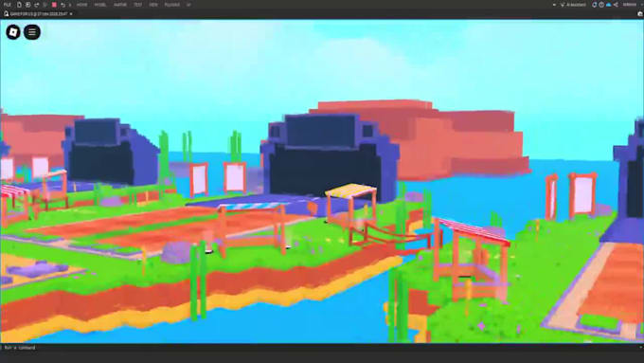The width and height of the screenshot is (644, 363).
Task: Click the small icon below the account name
Action: [x=640, y=14]
